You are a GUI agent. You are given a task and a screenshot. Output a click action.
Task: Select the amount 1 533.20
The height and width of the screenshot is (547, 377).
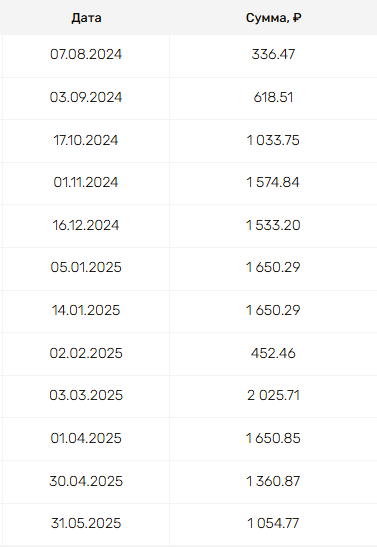273,225
